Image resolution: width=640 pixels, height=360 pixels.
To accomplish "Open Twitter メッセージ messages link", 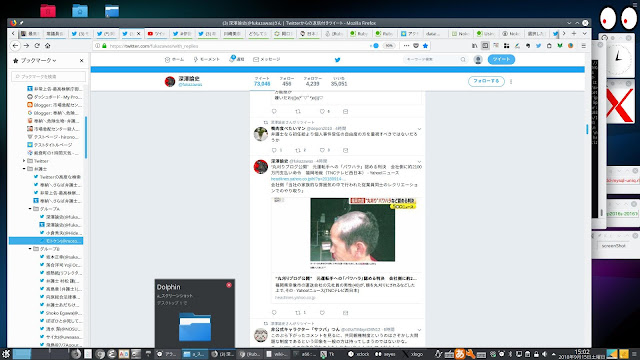I will [267, 60].
